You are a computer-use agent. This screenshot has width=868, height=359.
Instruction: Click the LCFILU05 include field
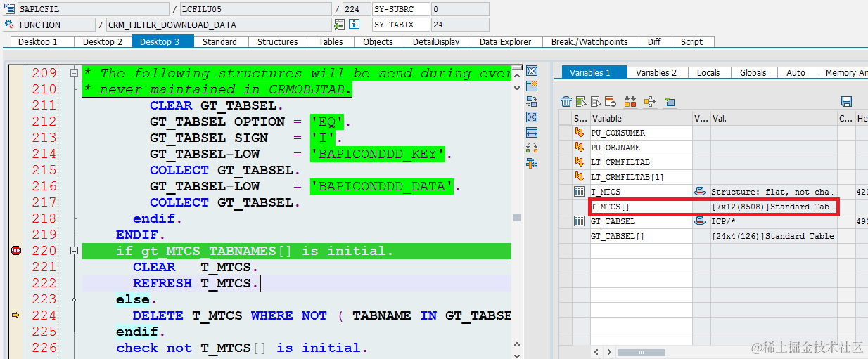pyautogui.click(x=255, y=9)
